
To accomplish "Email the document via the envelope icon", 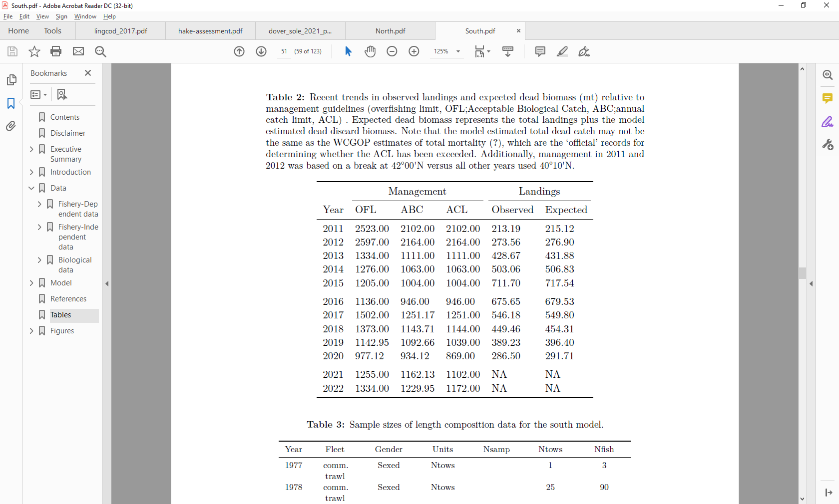I will pos(78,51).
